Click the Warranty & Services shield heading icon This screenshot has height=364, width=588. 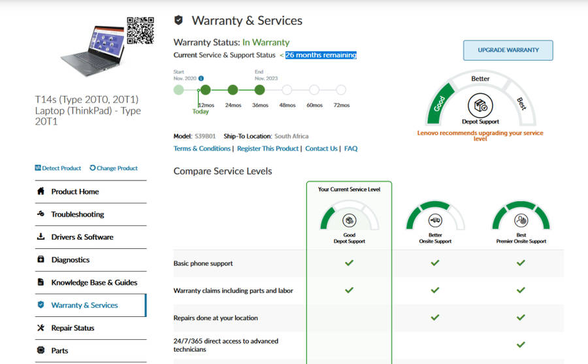[x=178, y=21]
